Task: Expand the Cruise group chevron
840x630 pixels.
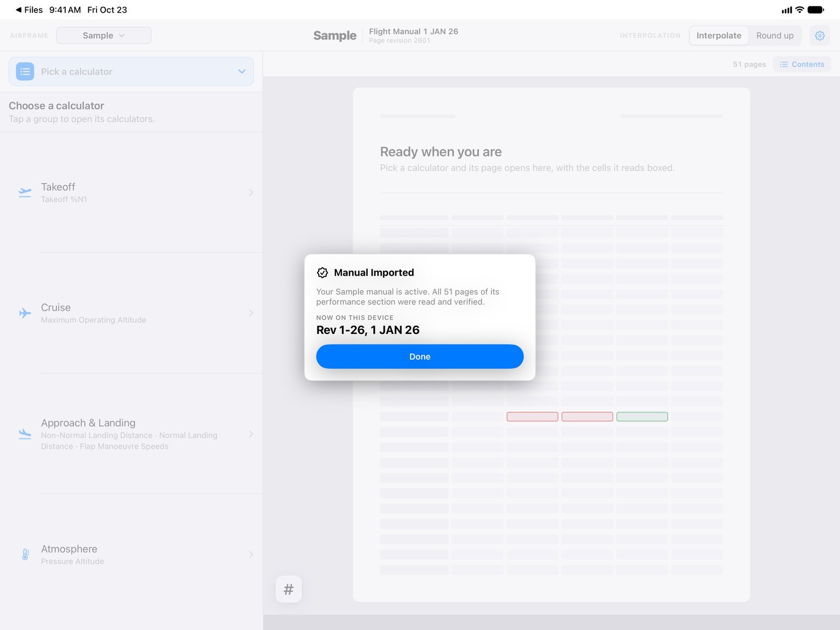Action: pyautogui.click(x=251, y=313)
